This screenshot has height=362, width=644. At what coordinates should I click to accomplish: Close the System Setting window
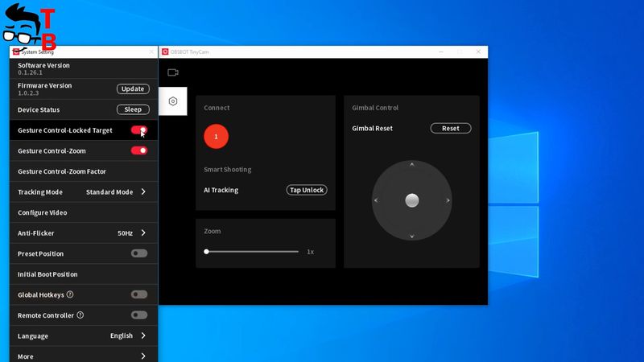pos(151,51)
